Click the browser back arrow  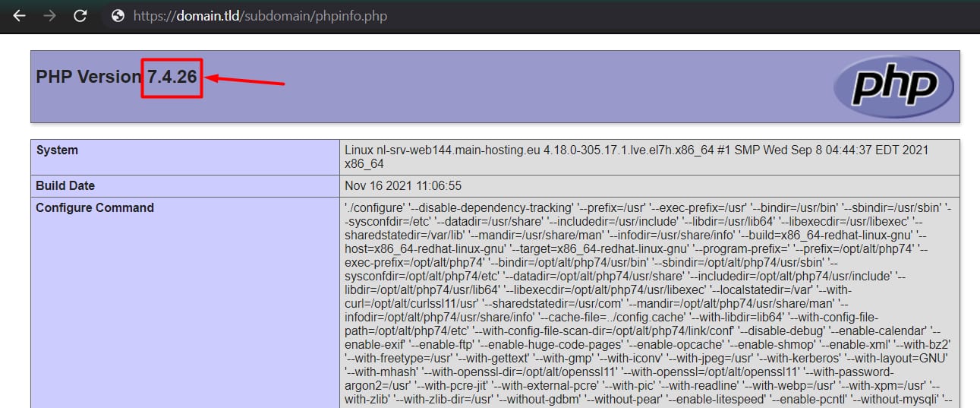pos(19,16)
